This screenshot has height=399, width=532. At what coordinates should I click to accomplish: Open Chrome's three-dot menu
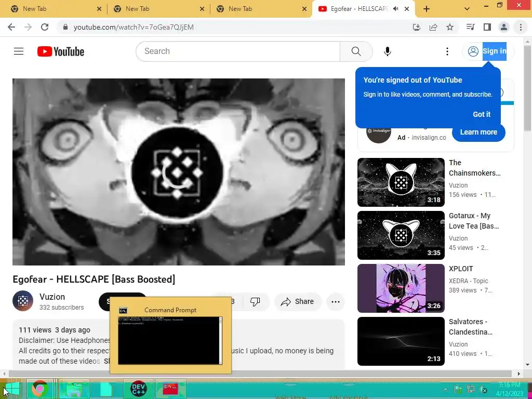pyautogui.click(x=521, y=27)
